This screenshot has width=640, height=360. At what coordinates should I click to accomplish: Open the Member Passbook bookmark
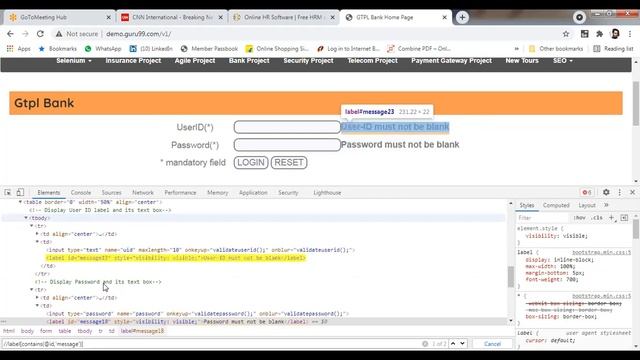[x=209, y=49]
